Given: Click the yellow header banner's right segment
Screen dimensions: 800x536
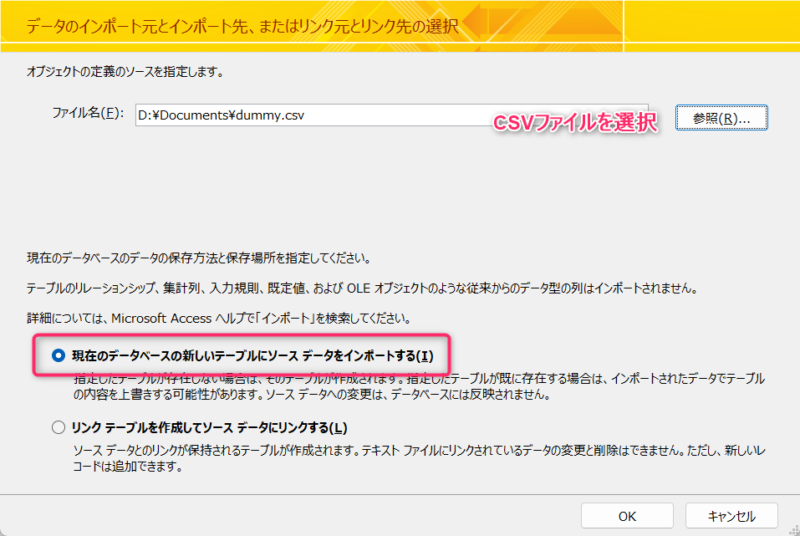Looking at the screenshot, I should point(712,26).
